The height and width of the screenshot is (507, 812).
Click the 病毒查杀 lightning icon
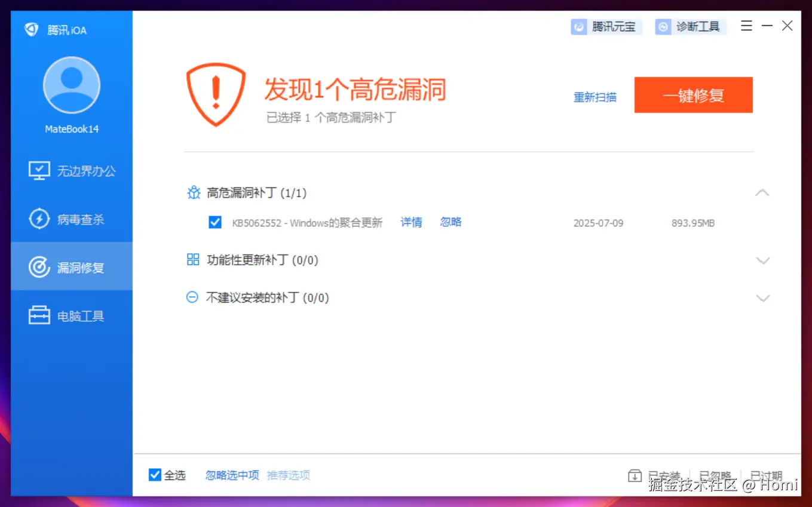pos(39,219)
